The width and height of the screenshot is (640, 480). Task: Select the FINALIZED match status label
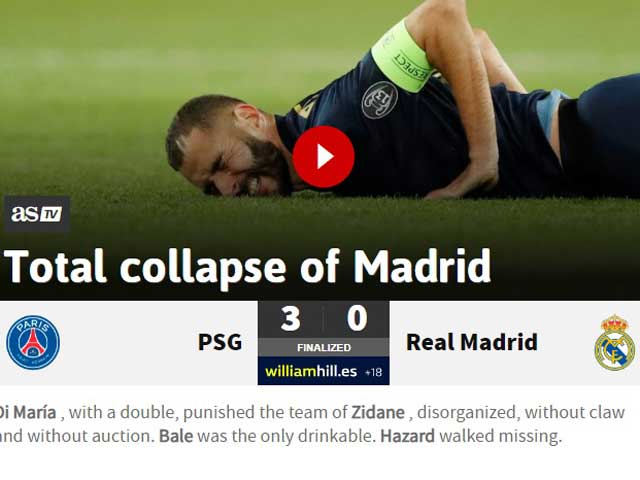pyautogui.click(x=324, y=348)
